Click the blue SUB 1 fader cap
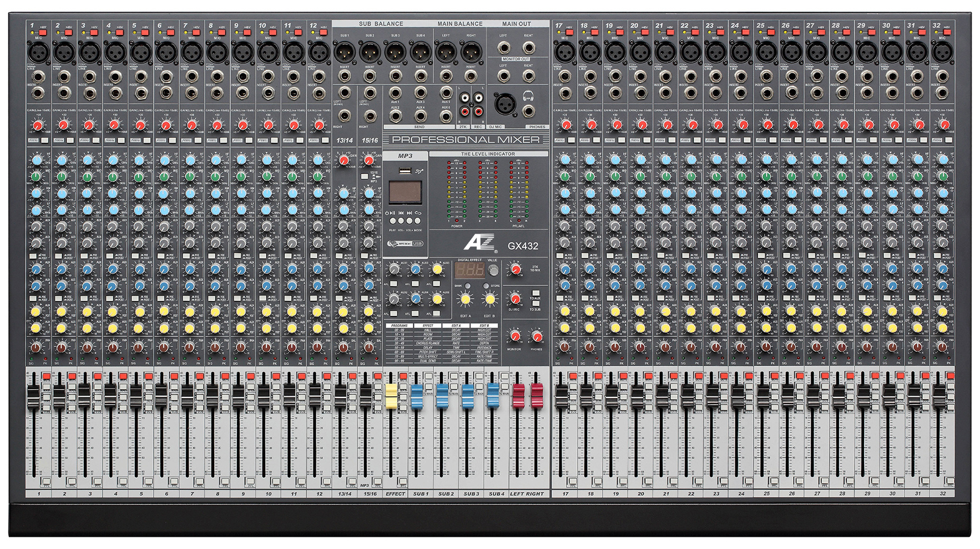The height and width of the screenshot is (549, 980). [417, 396]
